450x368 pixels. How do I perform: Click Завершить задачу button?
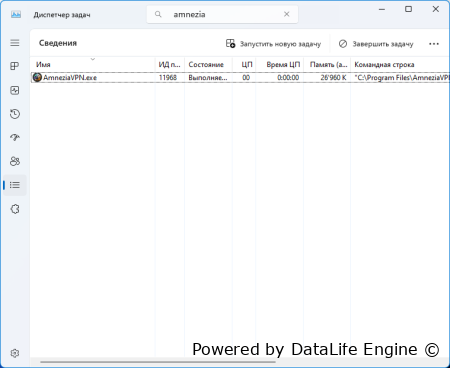376,44
